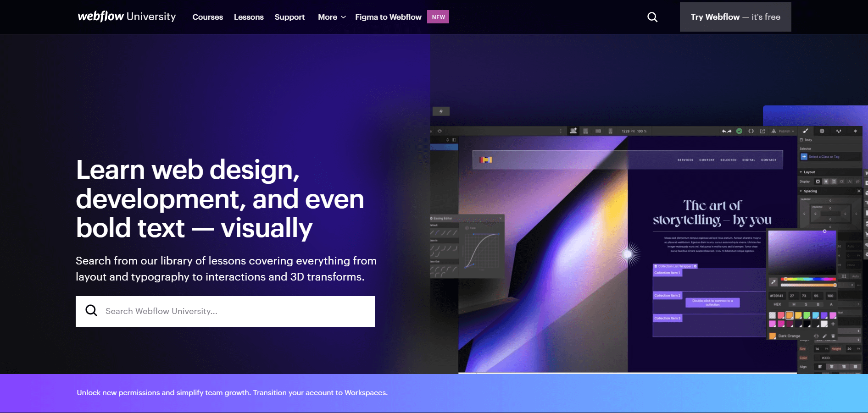The height and width of the screenshot is (413, 868).
Task: Expand the More dropdown menu
Action: coord(332,17)
